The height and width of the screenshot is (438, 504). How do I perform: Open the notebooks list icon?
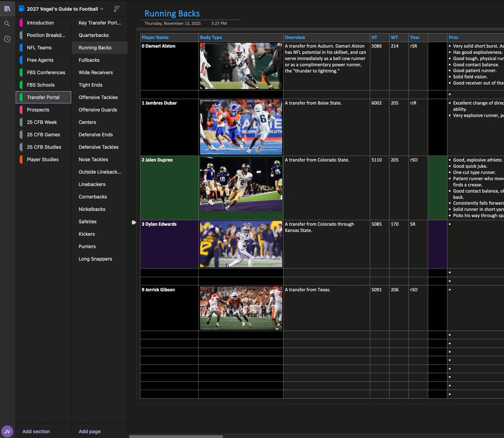click(7, 8)
